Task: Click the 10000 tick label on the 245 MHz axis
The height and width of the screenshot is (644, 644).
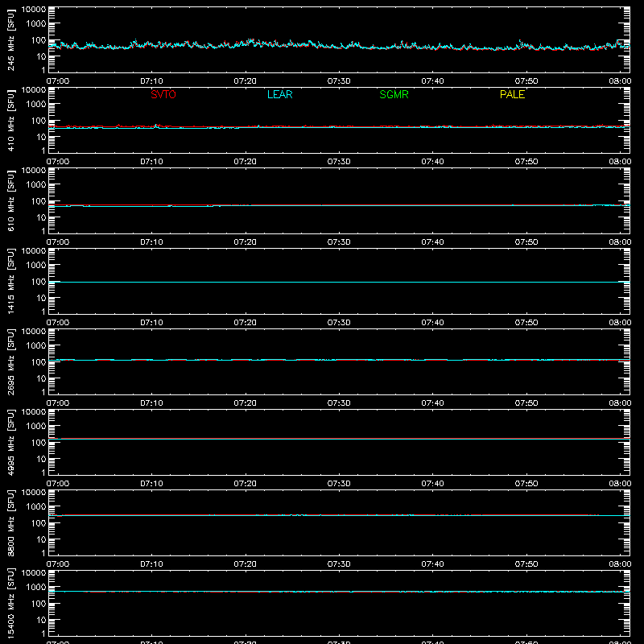Action: (34, 10)
